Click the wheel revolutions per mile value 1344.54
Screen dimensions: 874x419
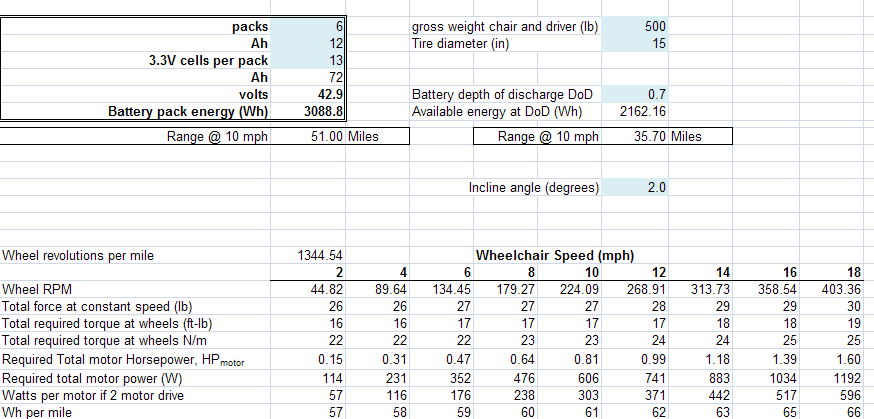[x=308, y=256]
